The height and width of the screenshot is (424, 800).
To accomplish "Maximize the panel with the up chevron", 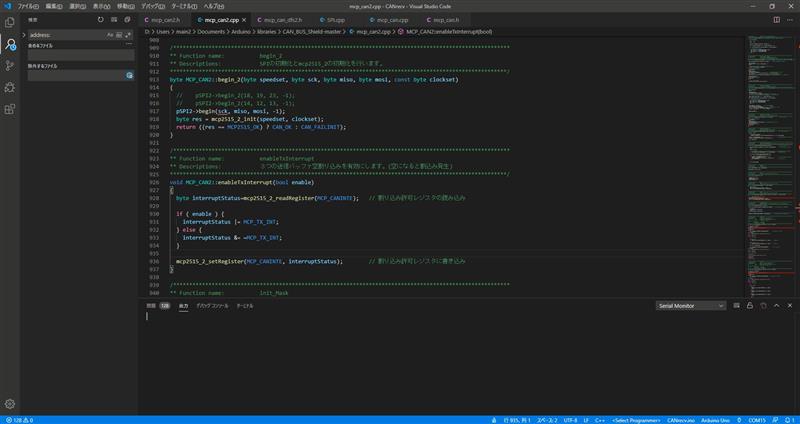I will tap(777, 306).
